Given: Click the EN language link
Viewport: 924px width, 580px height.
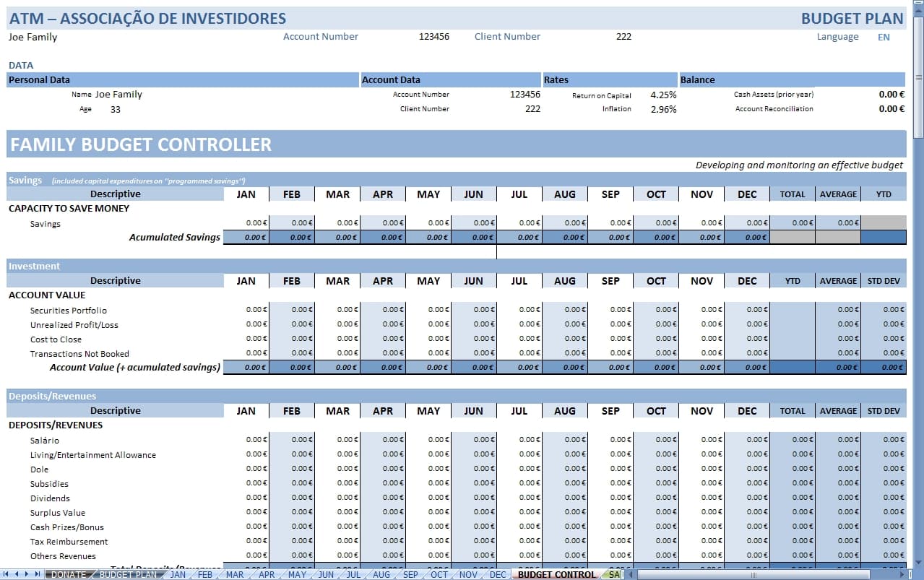Looking at the screenshot, I should (x=884, y=37).
